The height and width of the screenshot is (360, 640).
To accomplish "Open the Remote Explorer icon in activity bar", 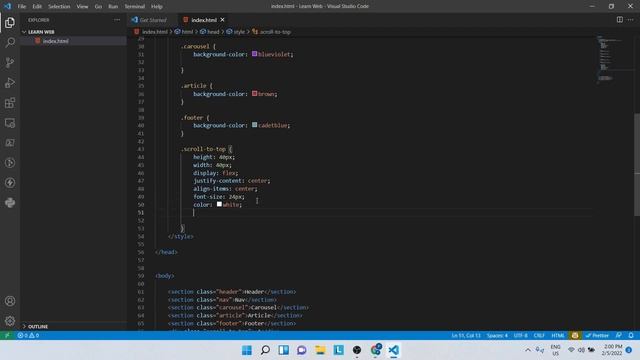I will coord(10,123).
